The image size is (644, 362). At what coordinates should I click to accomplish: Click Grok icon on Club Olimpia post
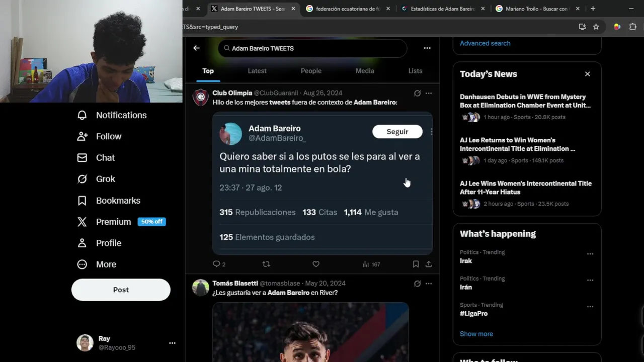pos(417,93)
